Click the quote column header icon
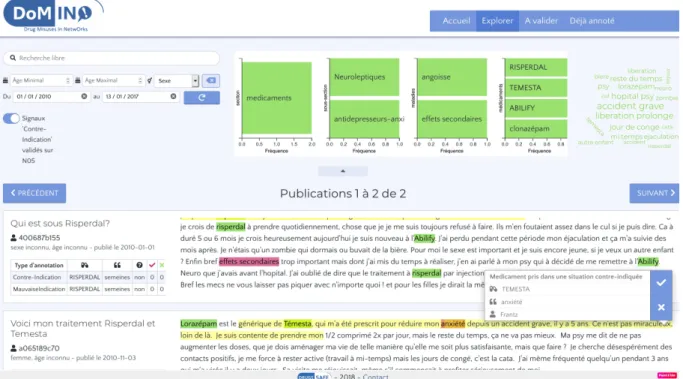 click(117, 265)
